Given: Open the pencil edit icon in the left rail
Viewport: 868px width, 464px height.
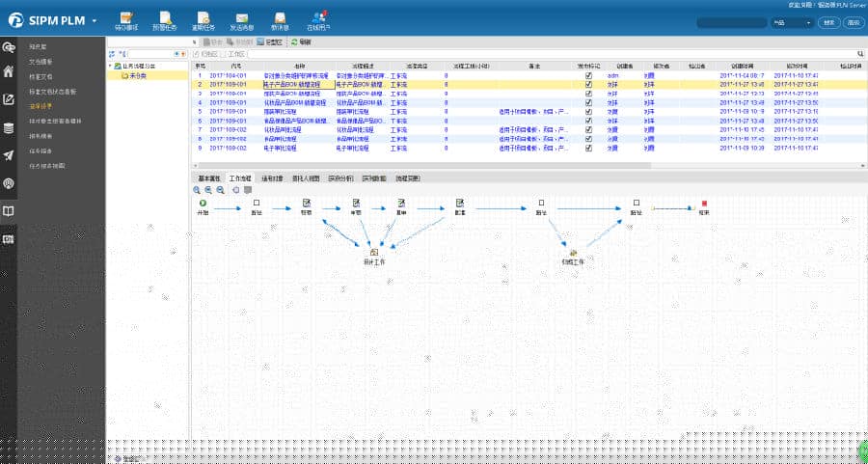Looking at the screenshot, I should pos(9,99).
